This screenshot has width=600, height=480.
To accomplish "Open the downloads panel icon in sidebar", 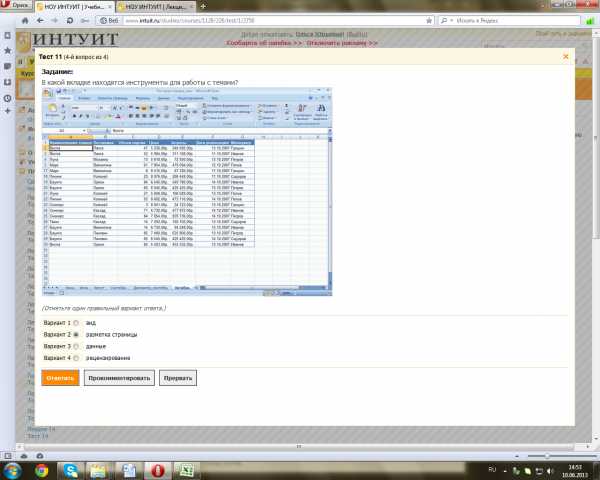I will point(7,82).
